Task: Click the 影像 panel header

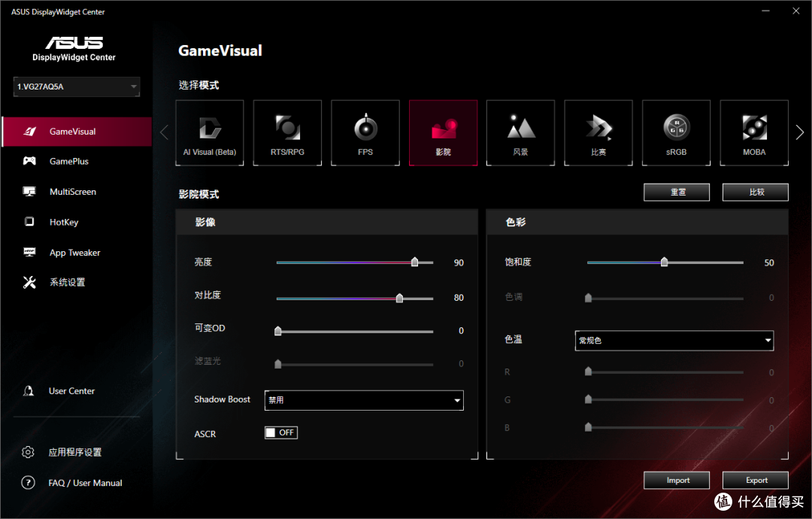Action: tap(327, 222)
